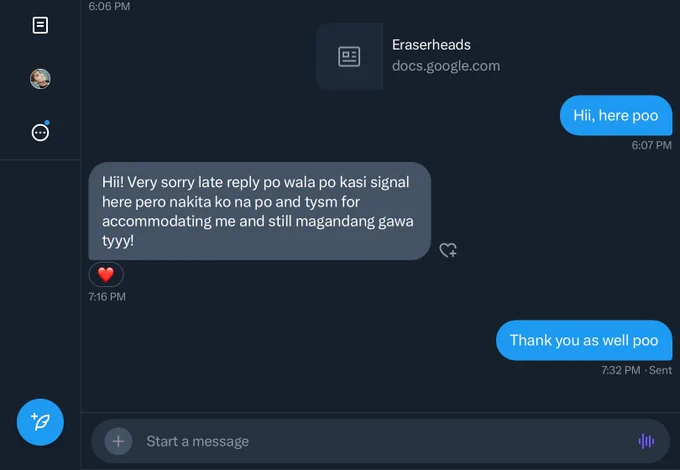Screen dimensions: 680x470
Task: Click the received message about late reply
Action: [x=259, y=211]
